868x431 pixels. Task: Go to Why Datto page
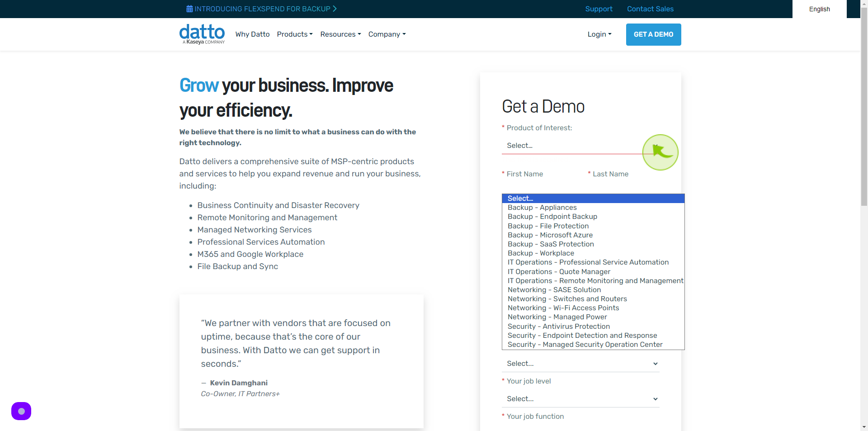[x=252, y=34]
